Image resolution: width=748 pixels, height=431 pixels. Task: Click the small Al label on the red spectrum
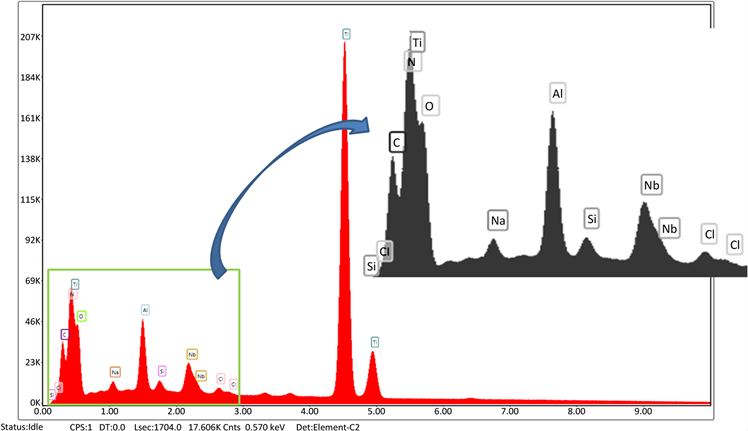coord(145,310)
